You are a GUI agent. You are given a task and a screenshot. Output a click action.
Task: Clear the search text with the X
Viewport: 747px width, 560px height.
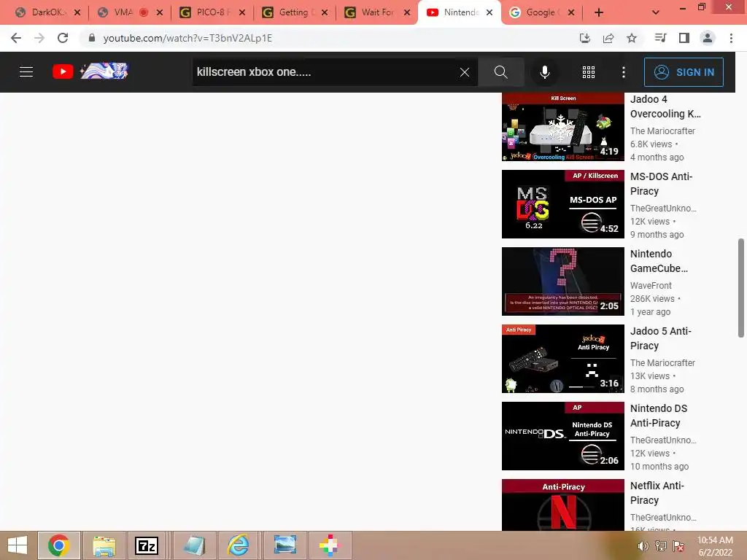465,72
